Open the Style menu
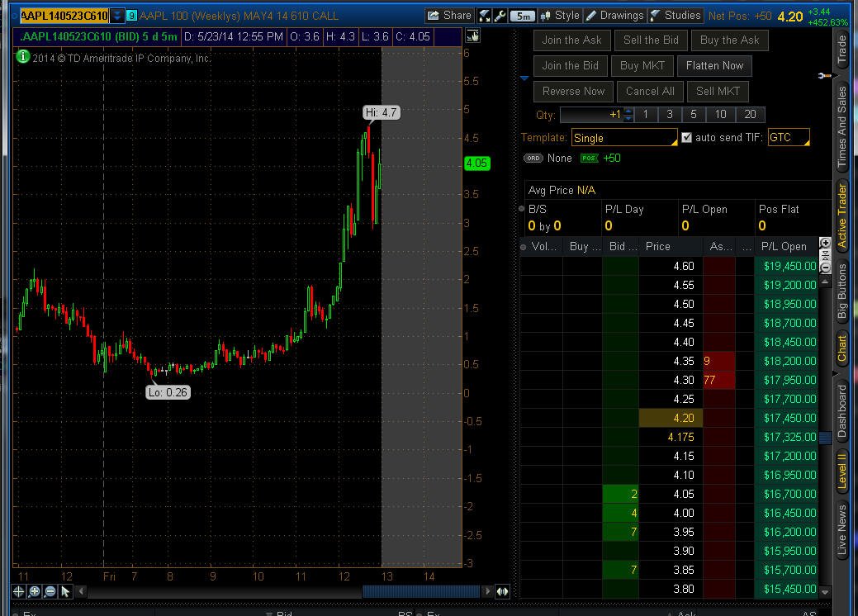 [x=560, y=16]
